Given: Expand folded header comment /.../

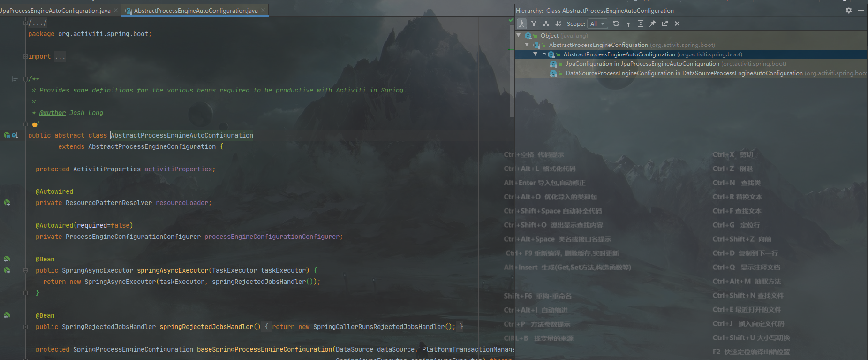Looking at the screenshot, I should pos(38,23).
